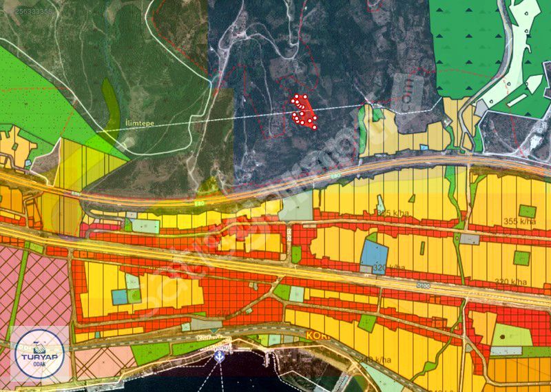Click the blue anchor harbor icon
551x392 pixels.
click(220, 357)
